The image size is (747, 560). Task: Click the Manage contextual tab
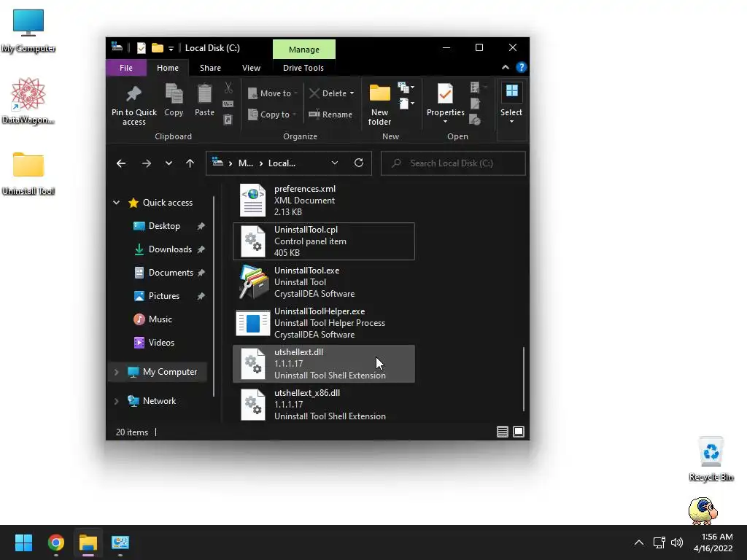[x=304, y=49]
